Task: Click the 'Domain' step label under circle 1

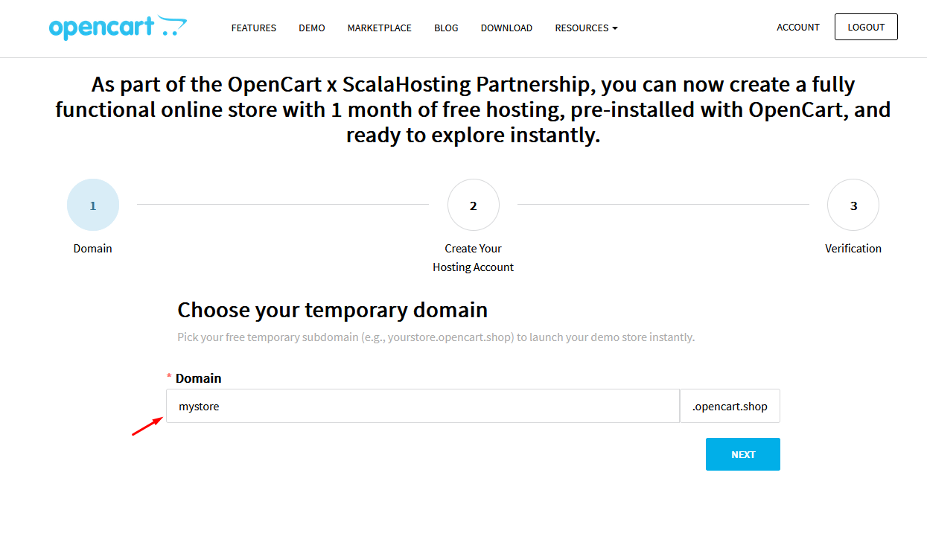Action: [x=93, y=249]
